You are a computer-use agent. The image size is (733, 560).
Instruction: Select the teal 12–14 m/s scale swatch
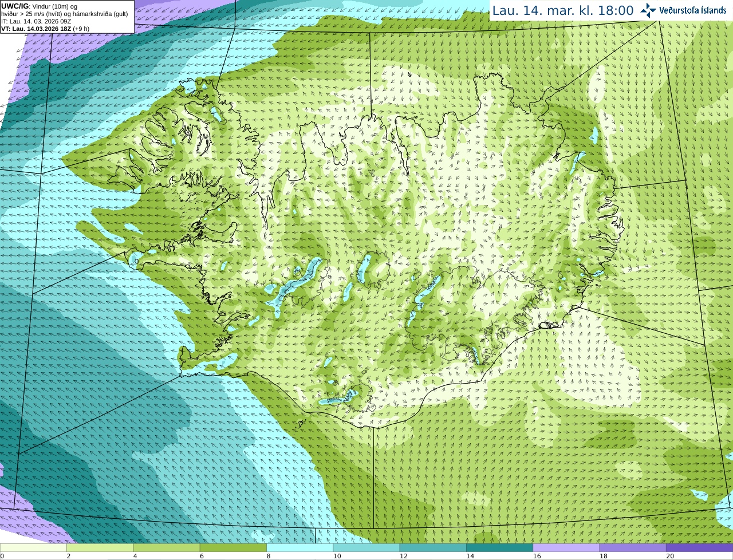click(433, 547)
